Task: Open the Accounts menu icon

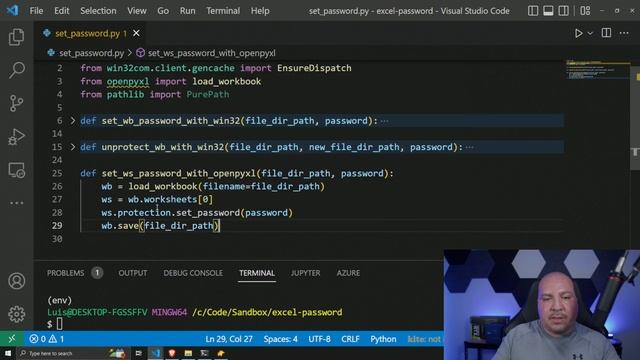Action: [16, 281]
